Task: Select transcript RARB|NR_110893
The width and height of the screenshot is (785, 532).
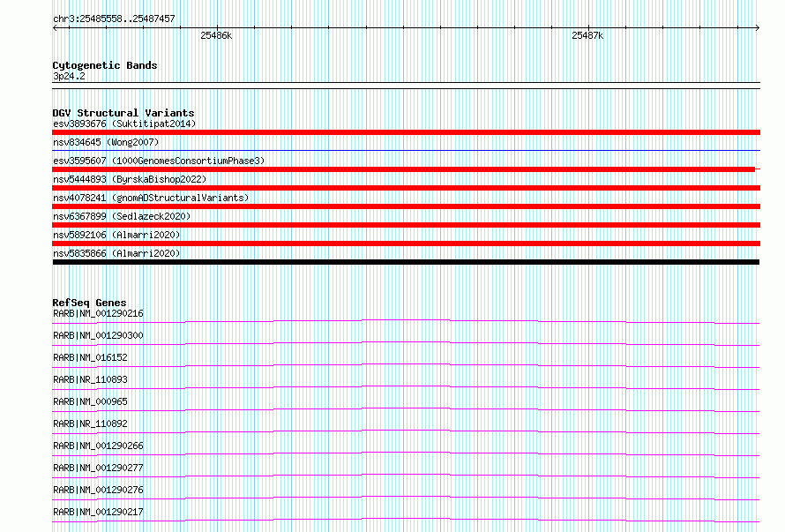Action: pos(90,379)
